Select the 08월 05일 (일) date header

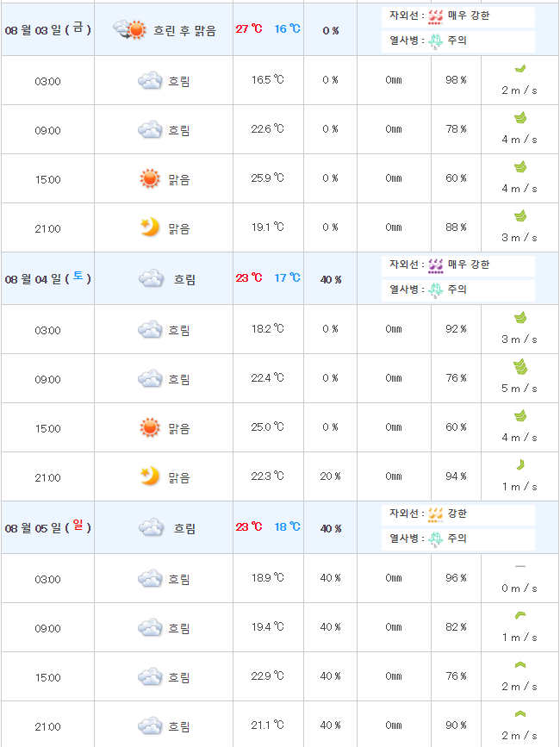coord(47,527)
